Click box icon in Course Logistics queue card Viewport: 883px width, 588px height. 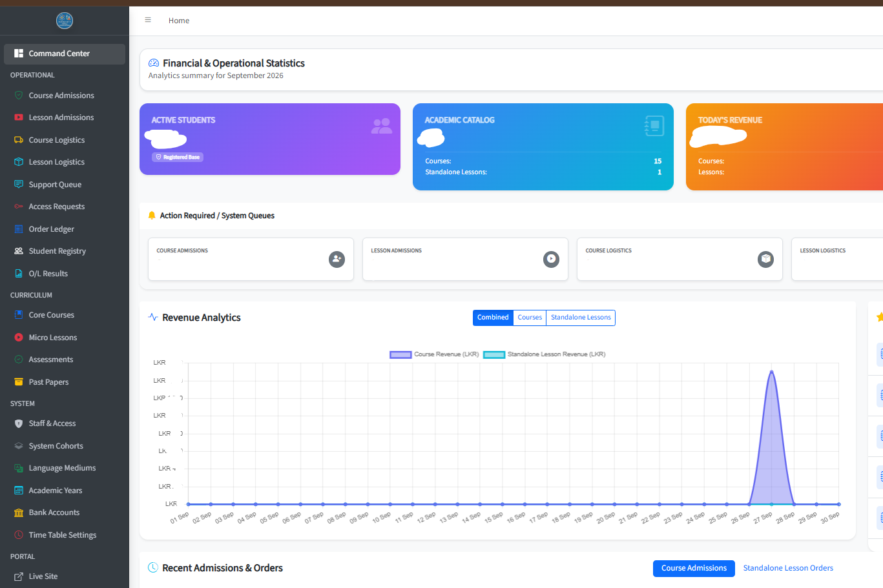coord(765,259)
